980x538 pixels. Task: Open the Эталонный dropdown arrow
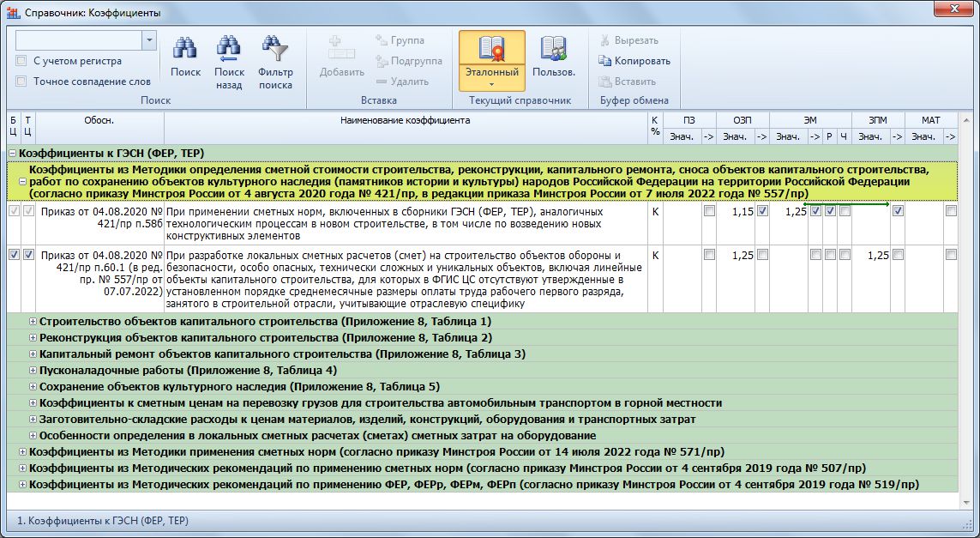coord(492,84)
